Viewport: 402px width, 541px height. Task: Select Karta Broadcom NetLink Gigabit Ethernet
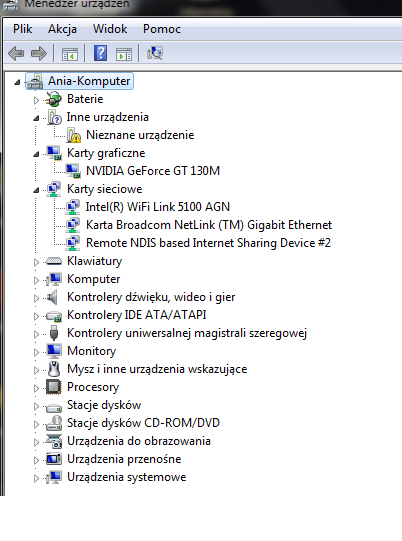pyautogui.click(x=209, y=225)
